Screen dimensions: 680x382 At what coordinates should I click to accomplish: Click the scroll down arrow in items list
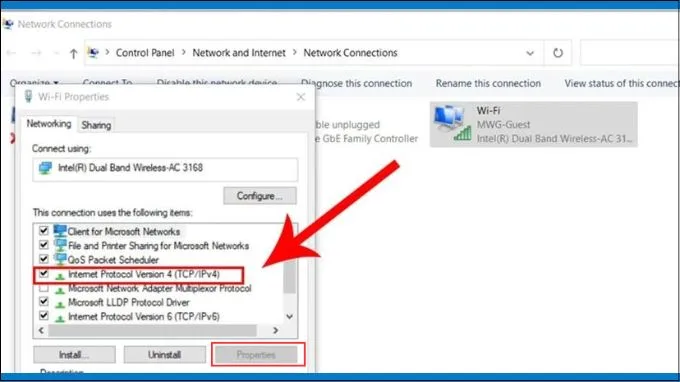point(290,317)
